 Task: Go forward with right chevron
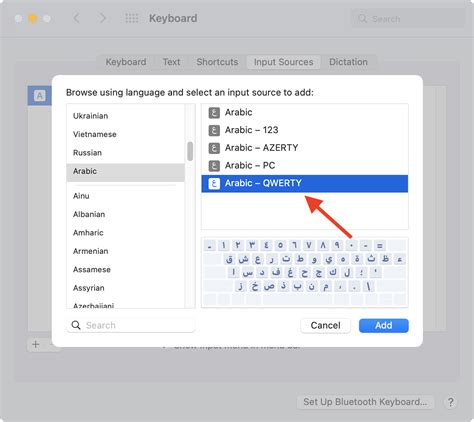tap(103, 18)
